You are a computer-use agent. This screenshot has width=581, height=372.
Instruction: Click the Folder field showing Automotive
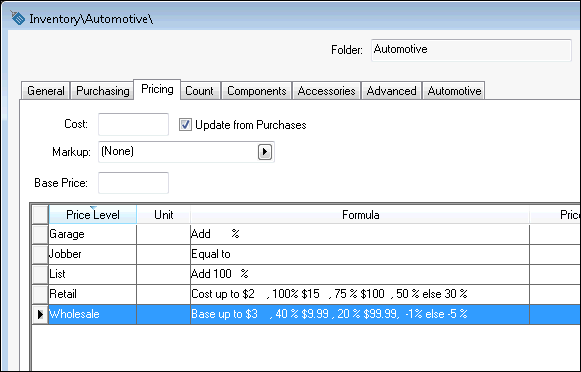[471, 50]
